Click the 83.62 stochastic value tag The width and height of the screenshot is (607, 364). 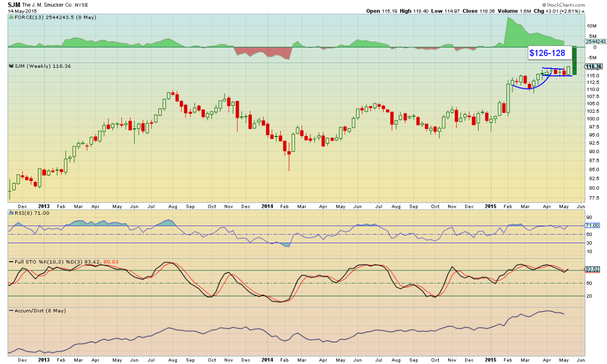pos(592,269)
